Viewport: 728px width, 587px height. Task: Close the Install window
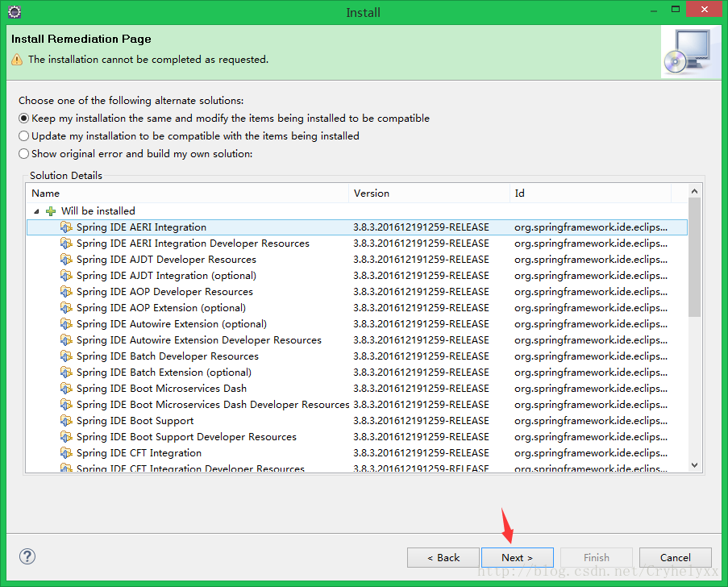coord(704,10)
